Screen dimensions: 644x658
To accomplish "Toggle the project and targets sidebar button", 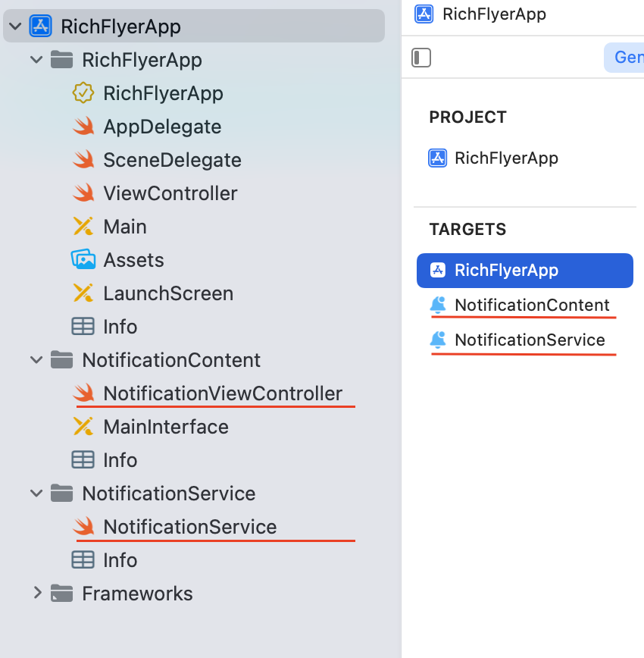I will (422, 58).
